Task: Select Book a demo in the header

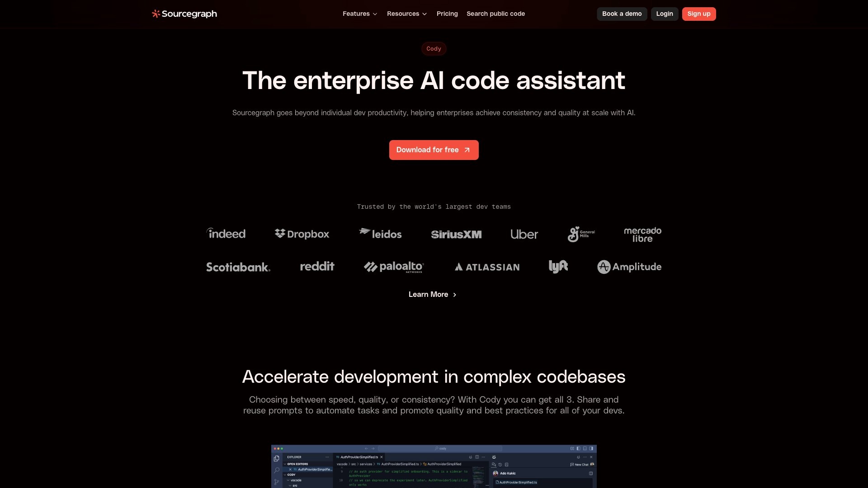Action: point(622,14)
